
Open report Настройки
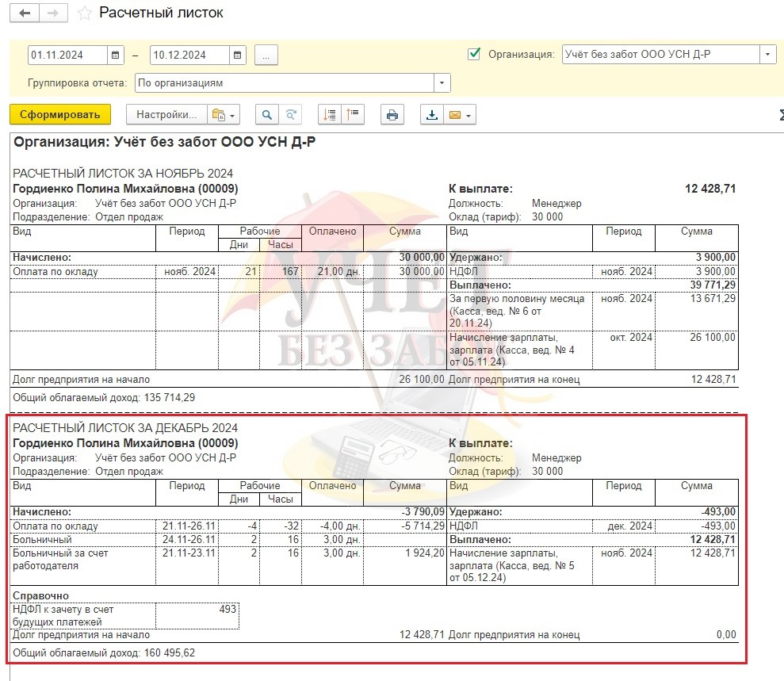166,114
